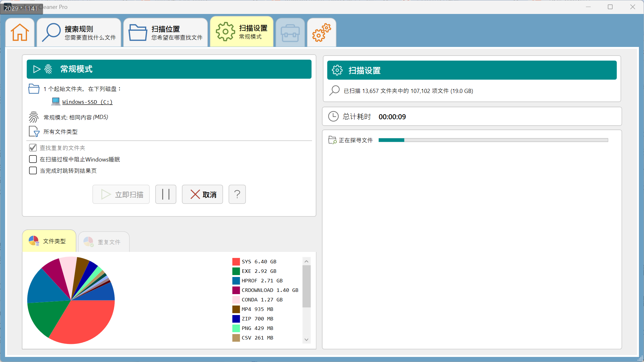Toggle the 查找重复的文件夹 checkbox
This screenshot has height=362, width=644.
click(x=33, y=148)
